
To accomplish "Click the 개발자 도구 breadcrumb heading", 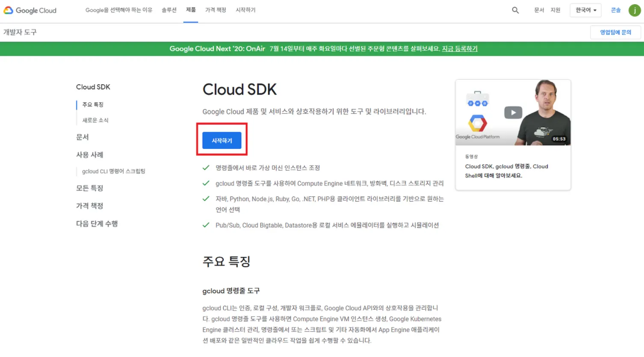I will tap(20, 32).
